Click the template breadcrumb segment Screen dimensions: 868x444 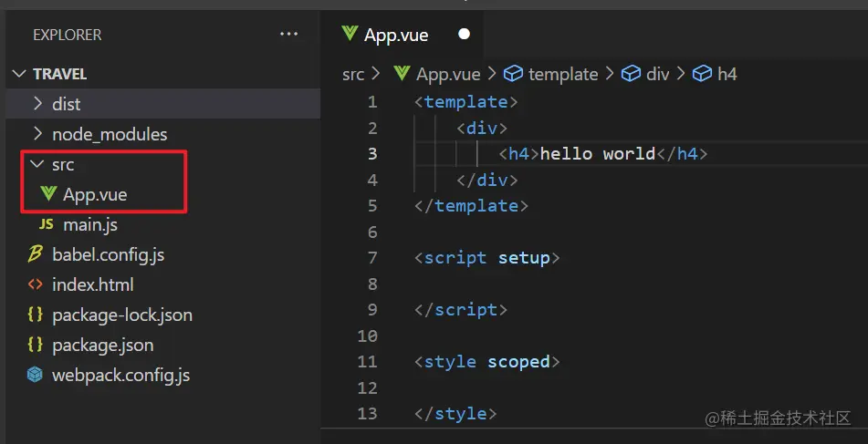tap(562, 74)
